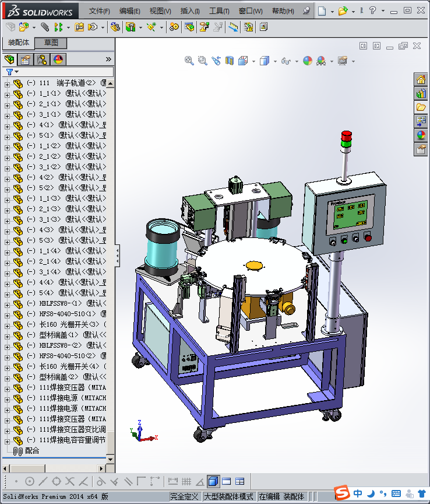Start a New Motion Study
Viewport: 430px width, 504px height.
pyautogui.click(x=174, y=27)
